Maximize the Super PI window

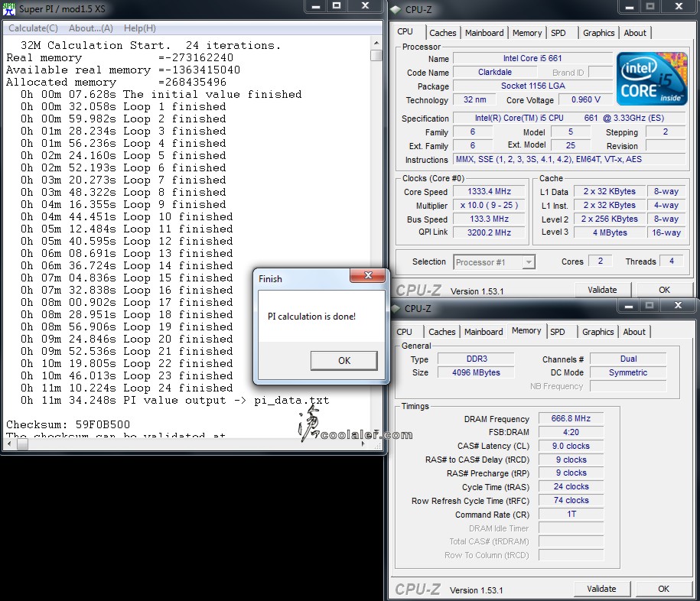point(337,6)
